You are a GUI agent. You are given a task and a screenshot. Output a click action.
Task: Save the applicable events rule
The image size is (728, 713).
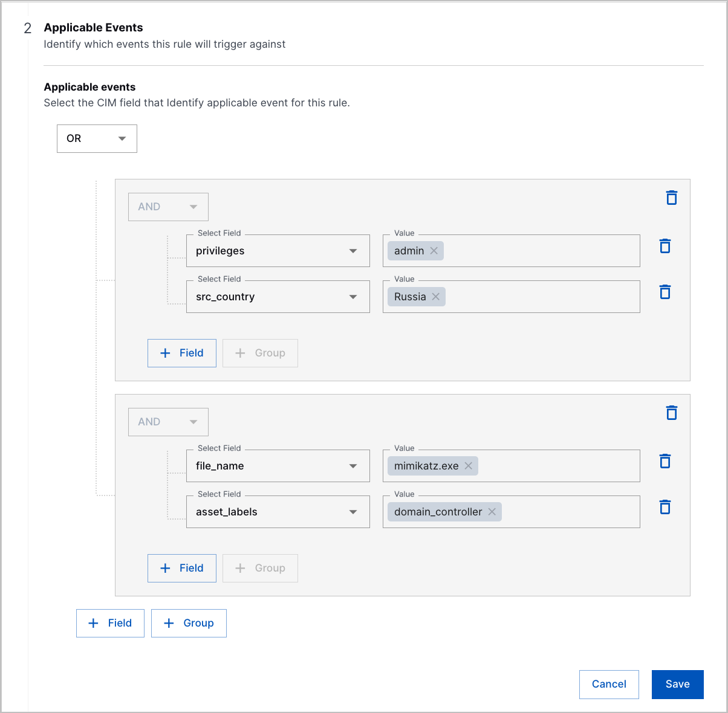[677, 684]
